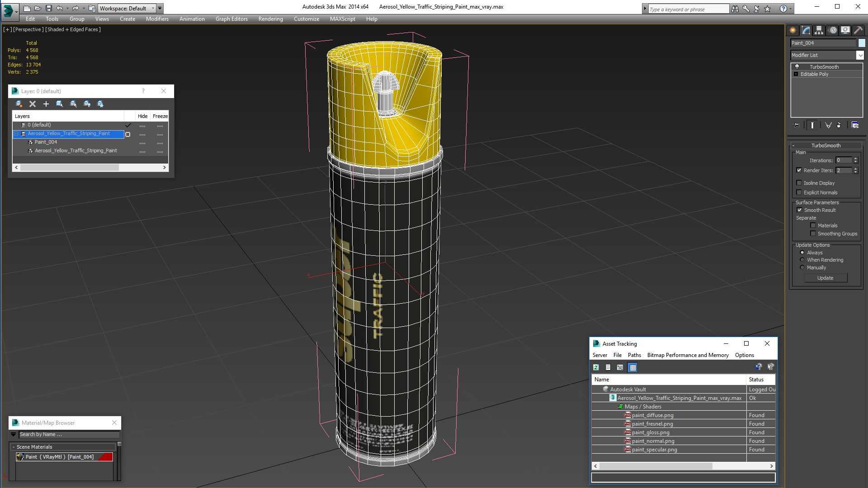Image resolution: width=868 pixels, height=488 pixels.
Task: Open Configure Modifier Sets
Action: coord(855,125)
